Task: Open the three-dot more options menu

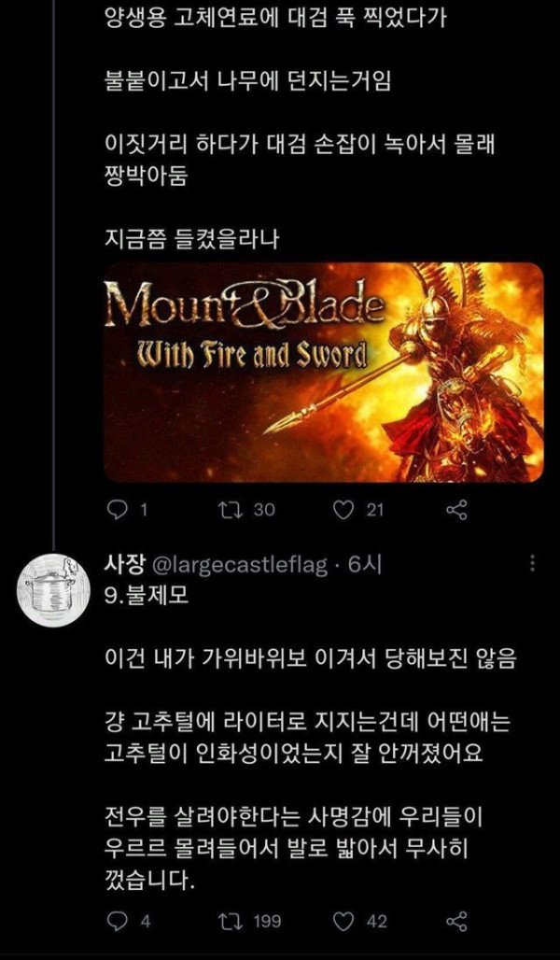Action: pyautogui.click(x=532, y=563)
